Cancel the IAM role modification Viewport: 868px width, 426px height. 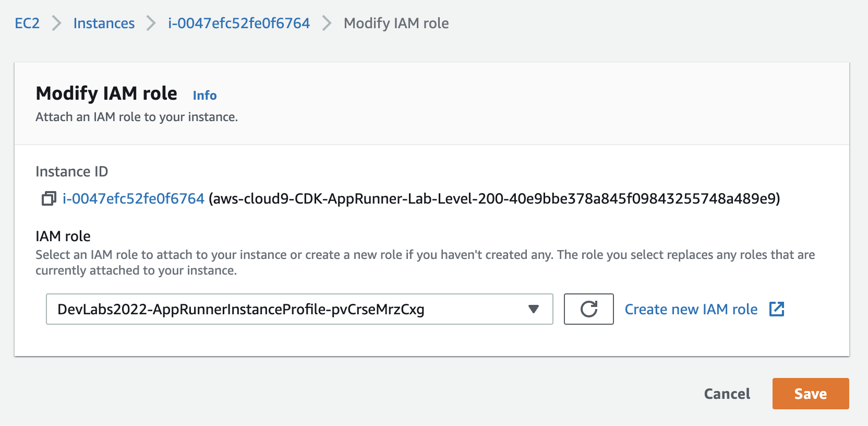(727, 394)
